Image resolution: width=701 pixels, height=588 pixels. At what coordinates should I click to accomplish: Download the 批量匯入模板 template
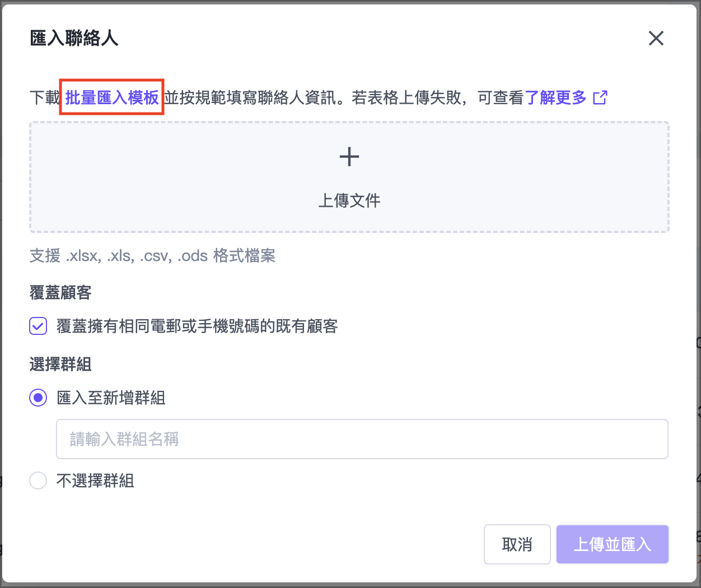click(112, 98)
